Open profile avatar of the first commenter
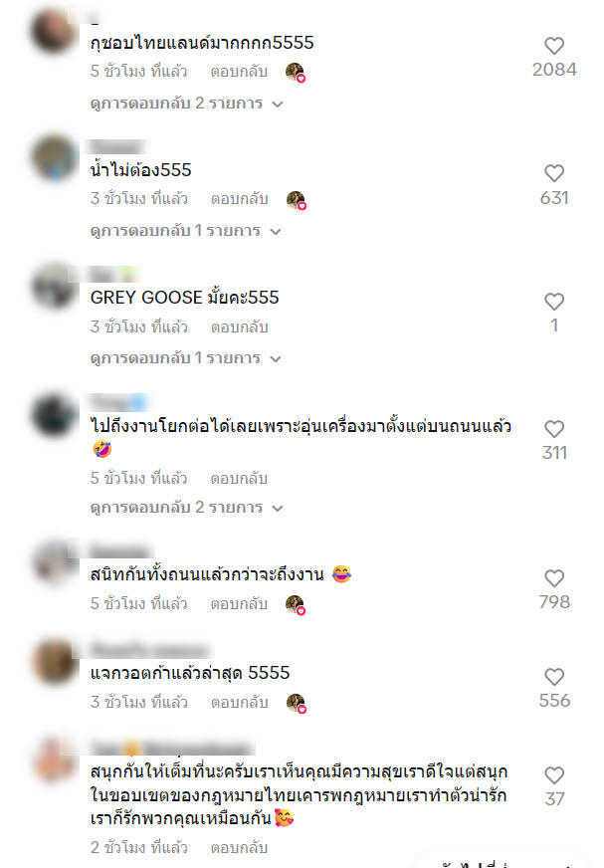The image size is (604, 868). (54, 32)
